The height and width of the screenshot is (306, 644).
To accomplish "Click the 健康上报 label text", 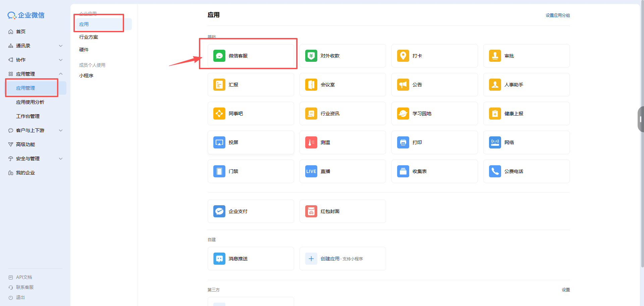I will click(514, 114).
